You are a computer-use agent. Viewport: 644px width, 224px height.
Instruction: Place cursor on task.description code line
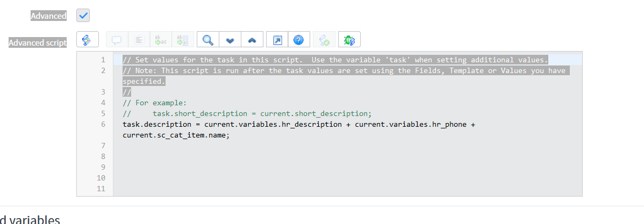(298, 129)
